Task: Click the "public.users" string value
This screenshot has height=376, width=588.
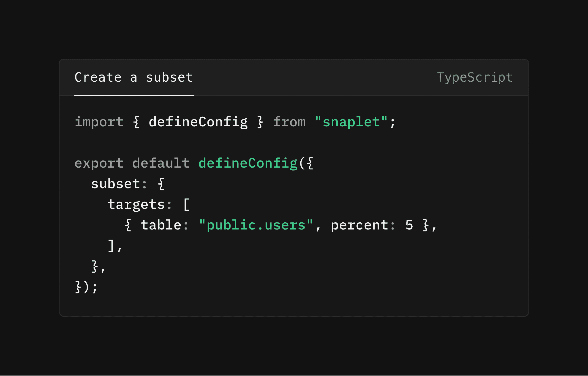Action: click(x=256, y=225)
